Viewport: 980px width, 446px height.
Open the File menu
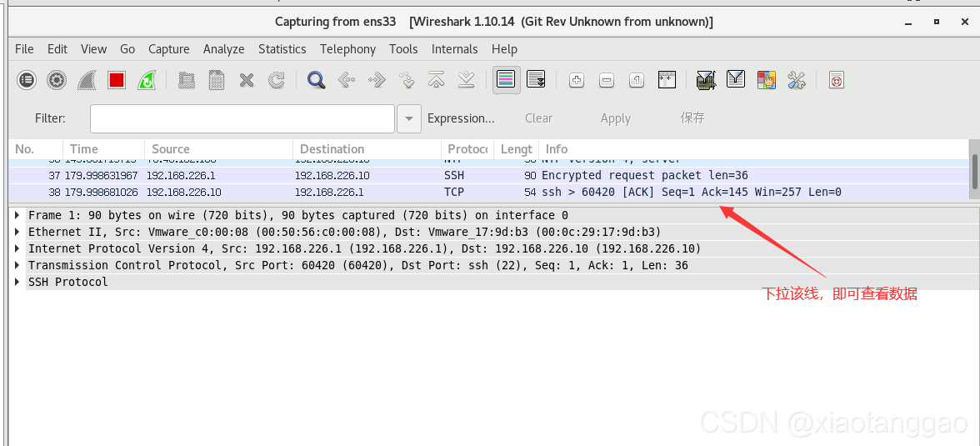(x=24, y=49)
